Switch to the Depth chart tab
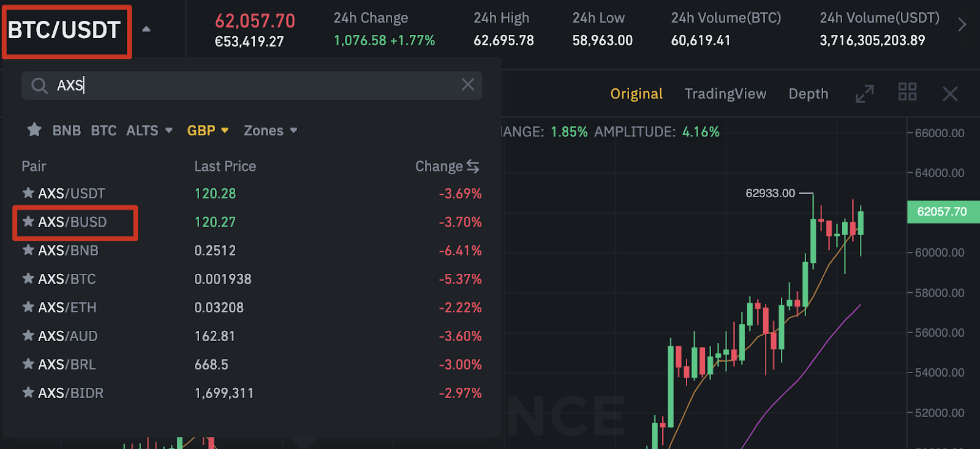Image resolution: width=980 pixels, height=449 pixels. point(808,94)
